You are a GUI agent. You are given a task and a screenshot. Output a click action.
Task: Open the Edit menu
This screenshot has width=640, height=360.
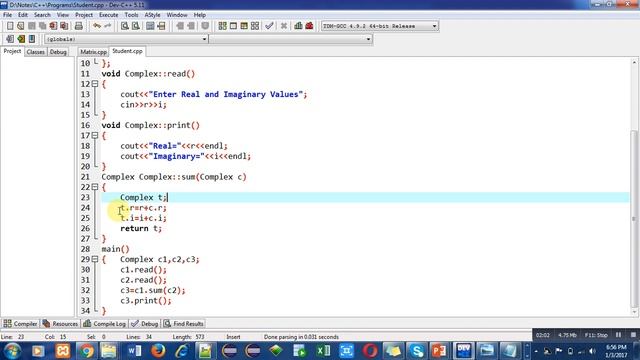[23, 15]
